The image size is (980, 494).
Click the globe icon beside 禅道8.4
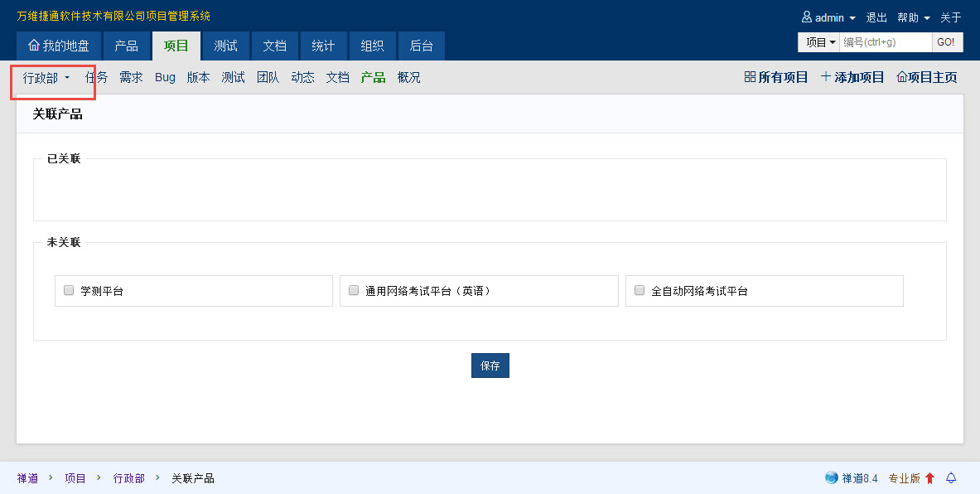(x=831, y=477)
